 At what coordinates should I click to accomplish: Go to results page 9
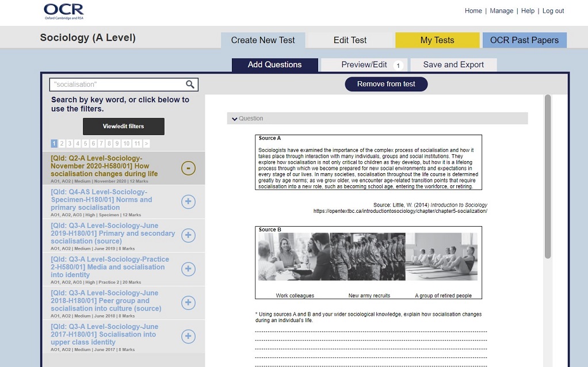click(117, 143)
